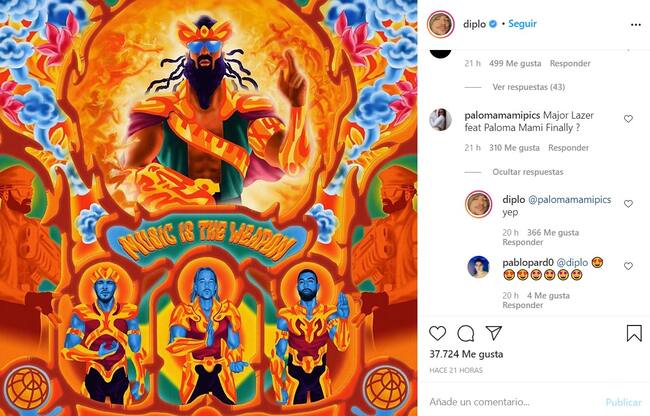Open pablopard0 profile picture

pyautogui.click(x=478, y=266)
